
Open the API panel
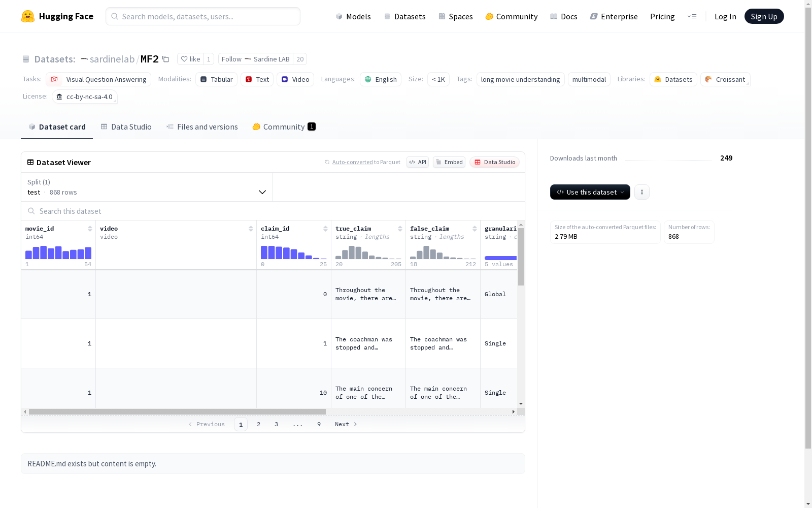click(x=418, y=162)
